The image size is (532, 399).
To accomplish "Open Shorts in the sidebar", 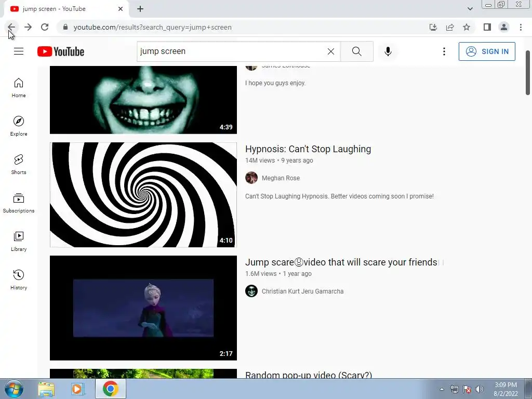I will [19, 165].
